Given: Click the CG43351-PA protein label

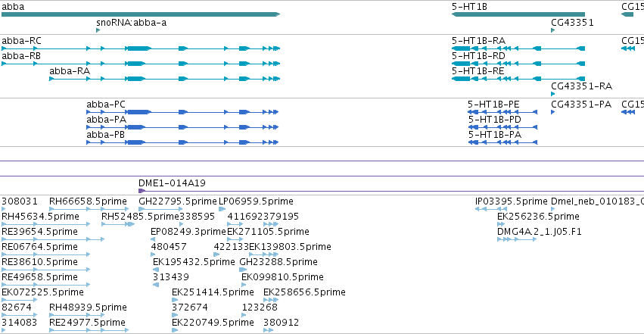Looking at the screenshot, I should [x=581, y=105].
